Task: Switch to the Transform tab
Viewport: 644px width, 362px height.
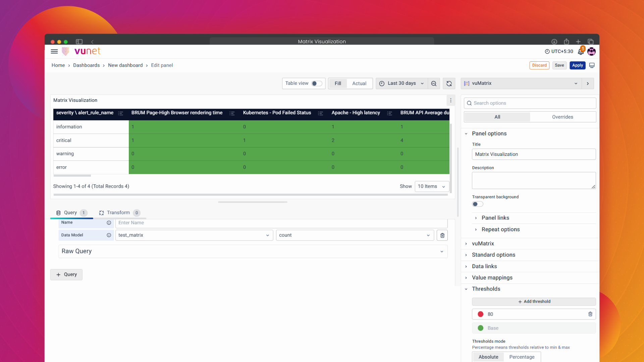Action: [x=118, y=213]
